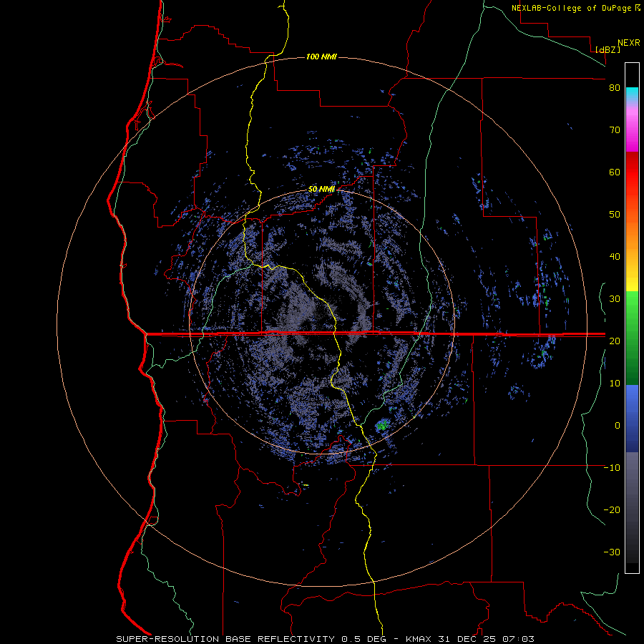Viewport: 644px width, 644px height.
Task: Click the 80 value on dBZ scale
Action: click(615, 88)
